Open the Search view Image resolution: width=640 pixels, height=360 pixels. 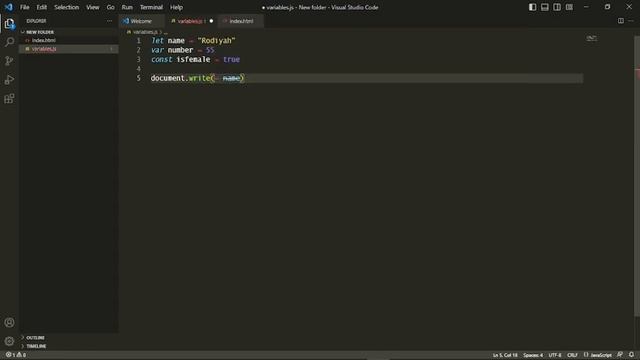pos(9,42)
